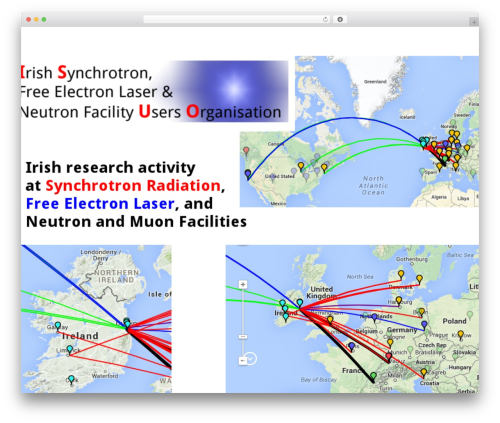500x423 pixels.
Task: Click the map zoom out minus button
Action: tap(243, 361)
